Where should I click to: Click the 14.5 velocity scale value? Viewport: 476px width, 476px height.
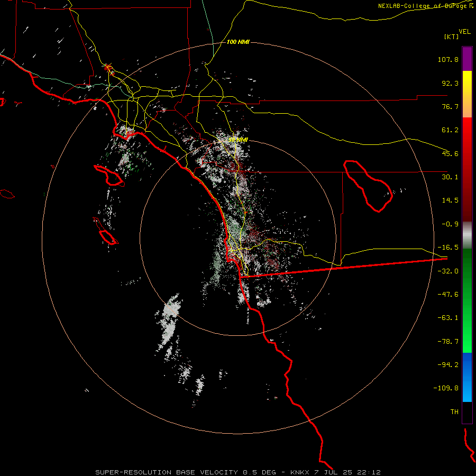(x=450, y=200)
